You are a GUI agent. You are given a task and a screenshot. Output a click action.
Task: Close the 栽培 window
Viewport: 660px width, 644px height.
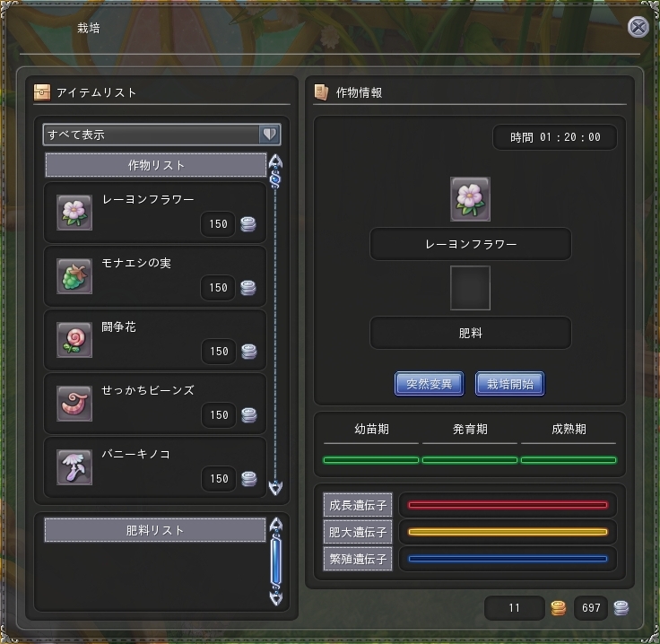coord(638,28)
